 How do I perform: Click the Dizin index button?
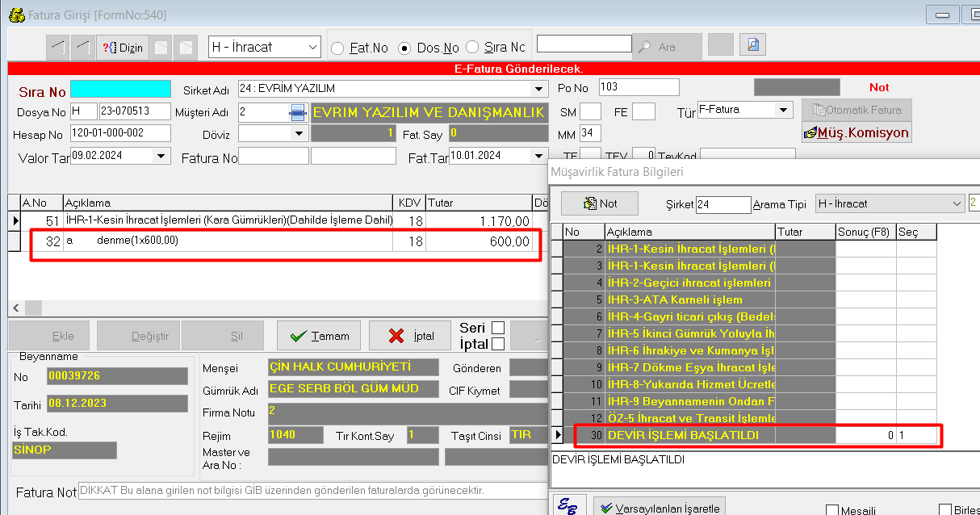pyautogui.click(x=123, y=48)
